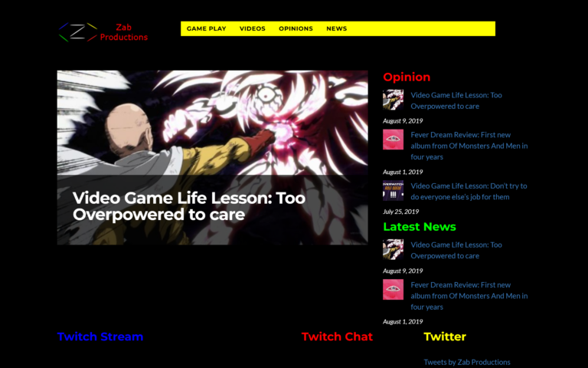Screen dimensions: 588x368
Task: Open Latest News thumbnail for Too Overpowered
Action: pyautogui.click(x=393, y=249)
